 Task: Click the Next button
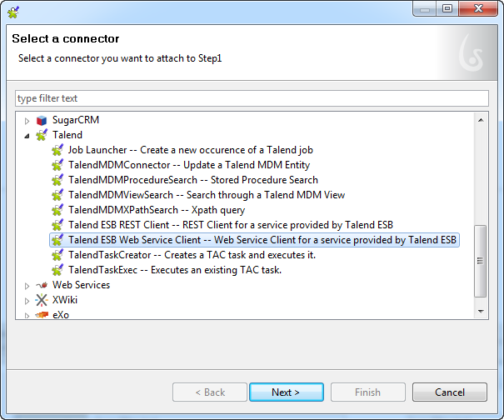pyautogui.click(x=286, y=392)
